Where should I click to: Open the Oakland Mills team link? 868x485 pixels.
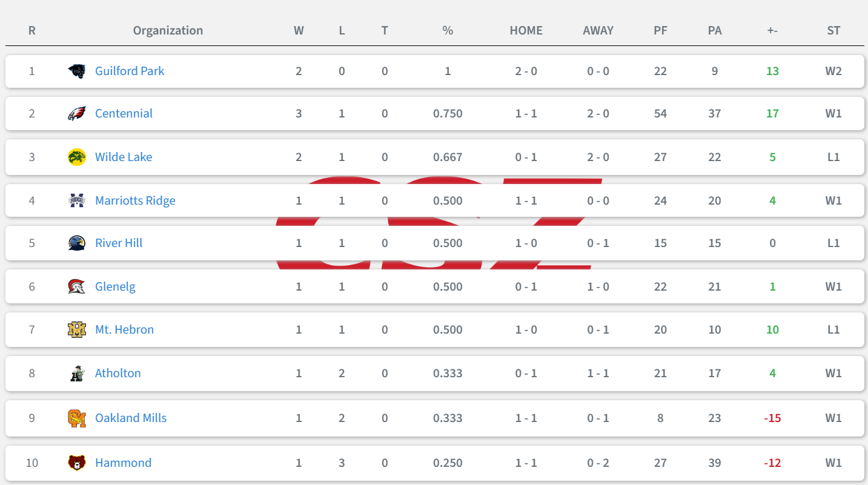(131, 418)
